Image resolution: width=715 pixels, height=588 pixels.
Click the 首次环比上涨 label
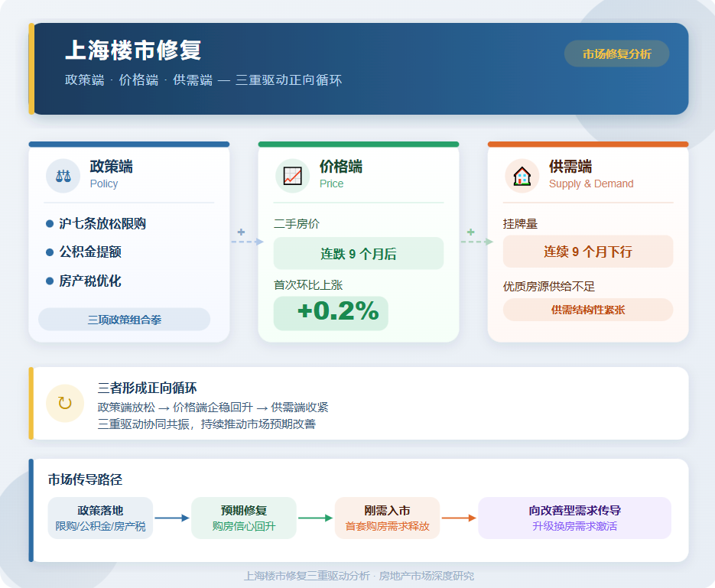pos(308,285)
